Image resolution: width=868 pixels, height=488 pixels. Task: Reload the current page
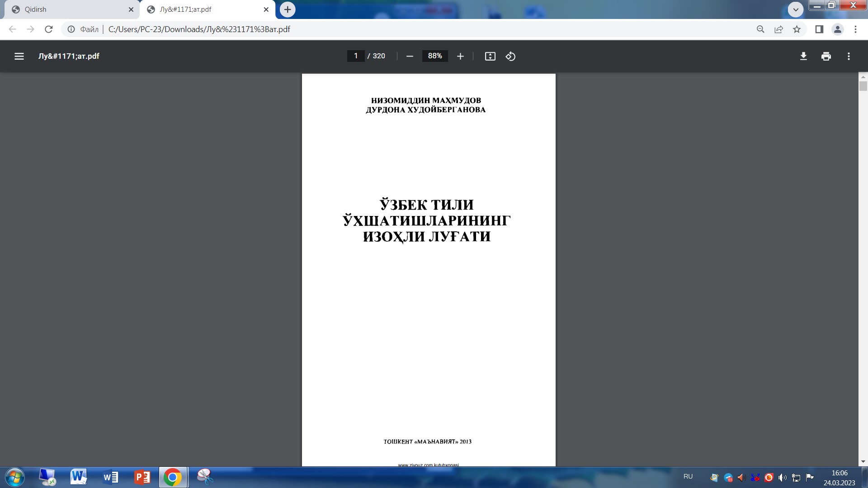coord(49,29)
